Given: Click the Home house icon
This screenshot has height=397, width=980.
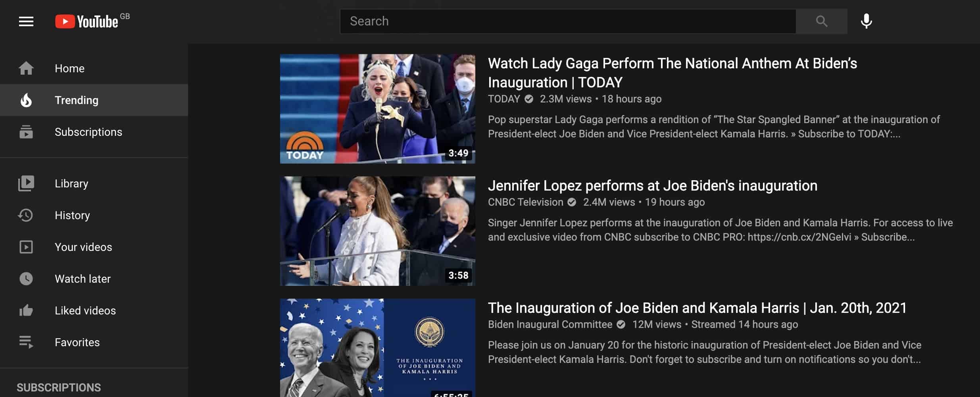Looking at the screenshot, I should click(x=26, y=68).
